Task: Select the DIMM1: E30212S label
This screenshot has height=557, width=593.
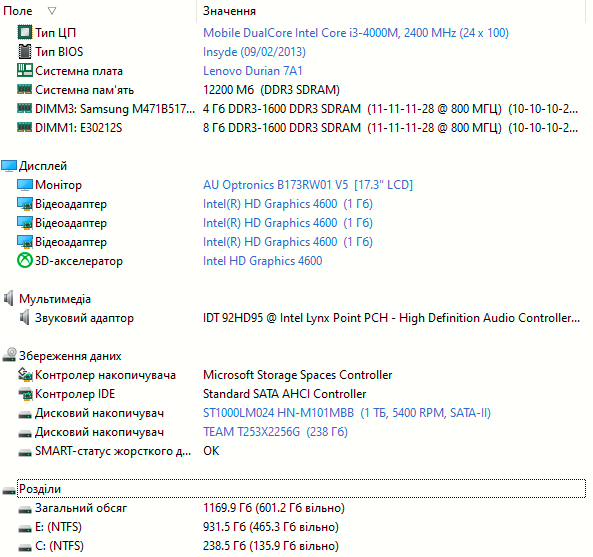Action: point(79,128)
